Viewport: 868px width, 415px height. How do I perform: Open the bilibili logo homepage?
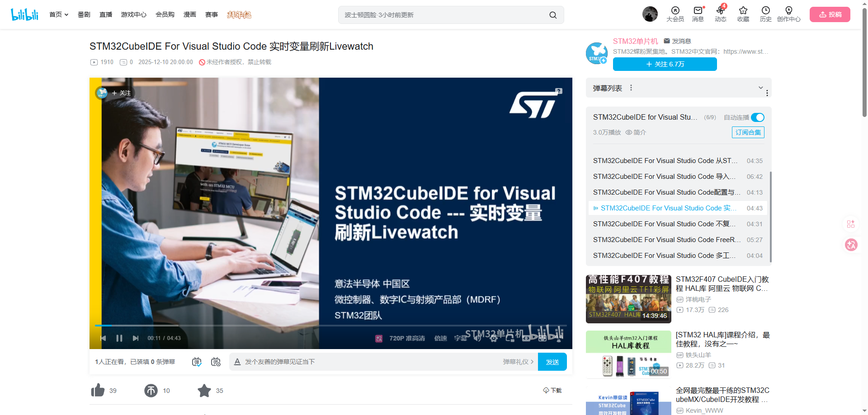tap(25, 14)
